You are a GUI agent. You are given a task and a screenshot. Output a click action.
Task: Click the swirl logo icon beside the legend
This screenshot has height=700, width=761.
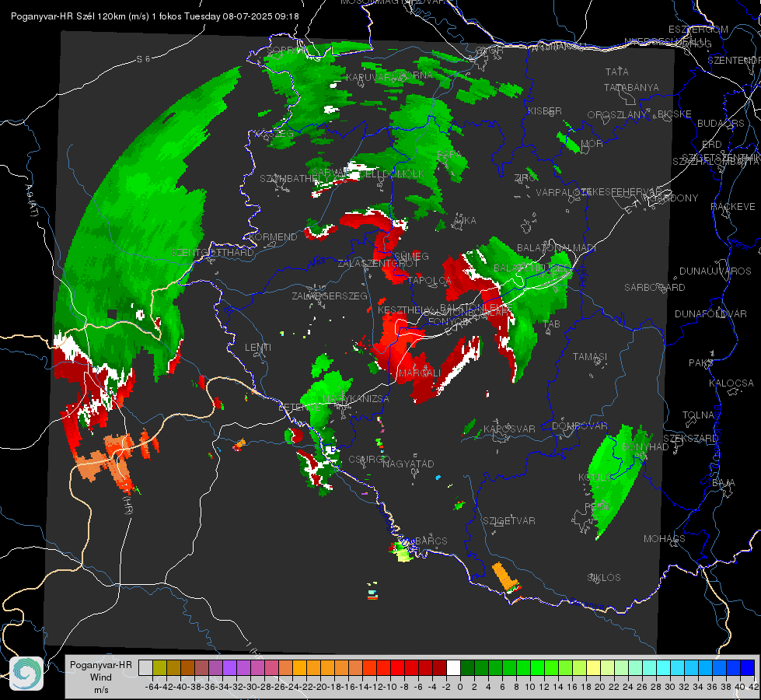(26, 674)
